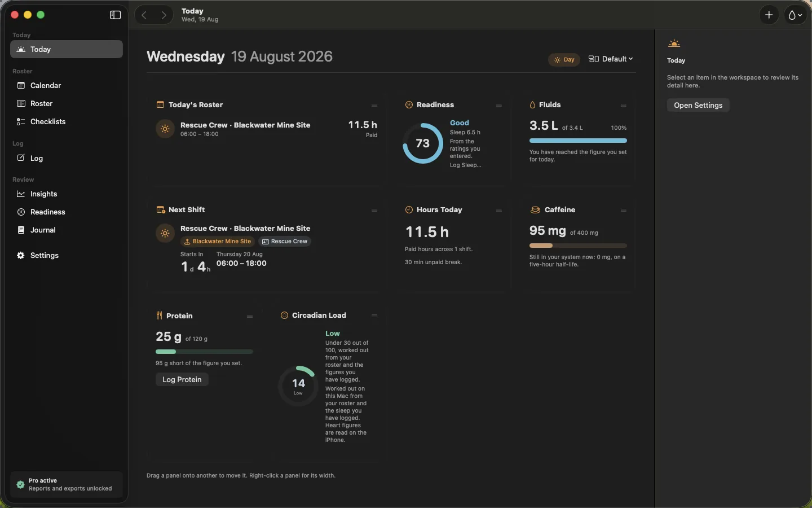Click the Protein panel handle icon

[250, 317]
